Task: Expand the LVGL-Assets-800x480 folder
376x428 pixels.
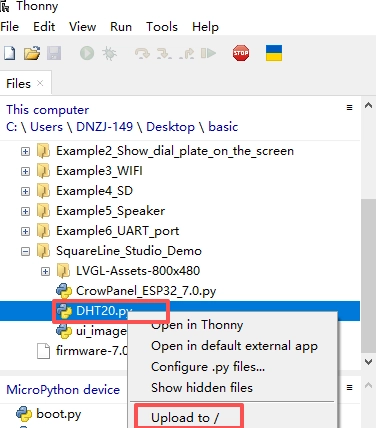Action: click(45, 272)
